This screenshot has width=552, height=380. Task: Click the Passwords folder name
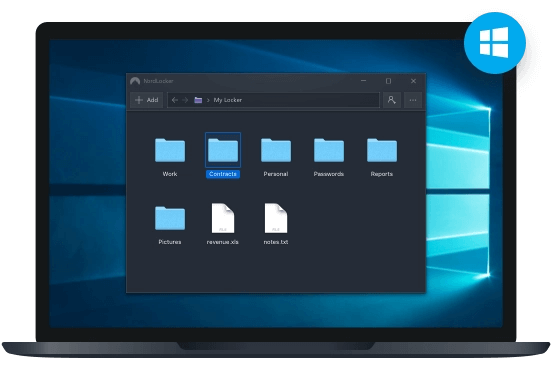point(329,174)
